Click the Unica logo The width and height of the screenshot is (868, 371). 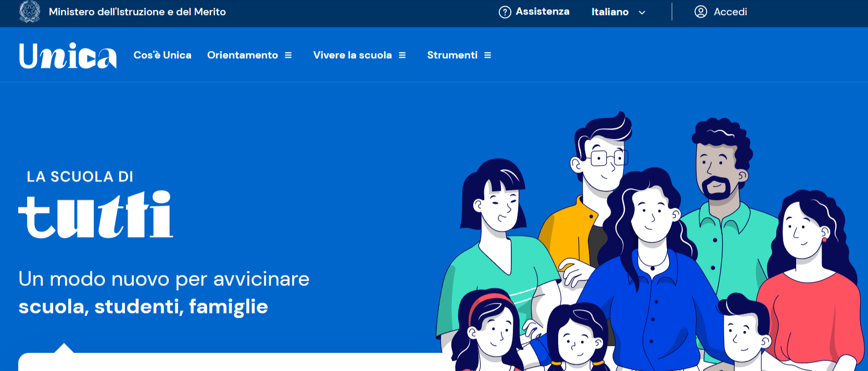click(x=68, y=56)
